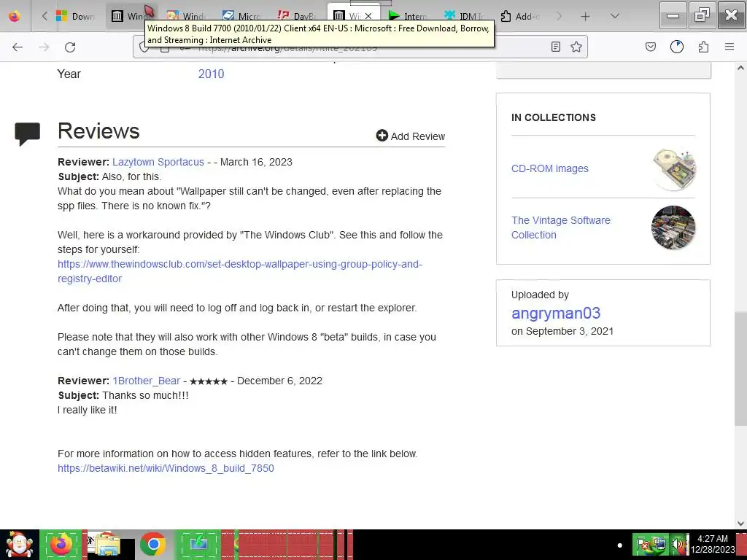Image resolution: width=747 pixels, height=560 pixels.
Task: Go back to the previous page
Action: point(18,47)
